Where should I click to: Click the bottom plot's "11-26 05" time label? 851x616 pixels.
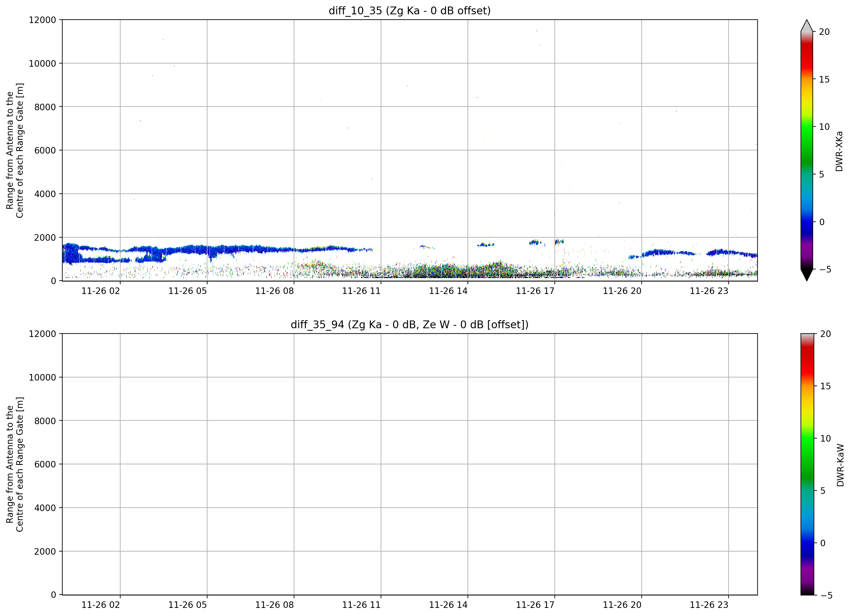(188, 605)
